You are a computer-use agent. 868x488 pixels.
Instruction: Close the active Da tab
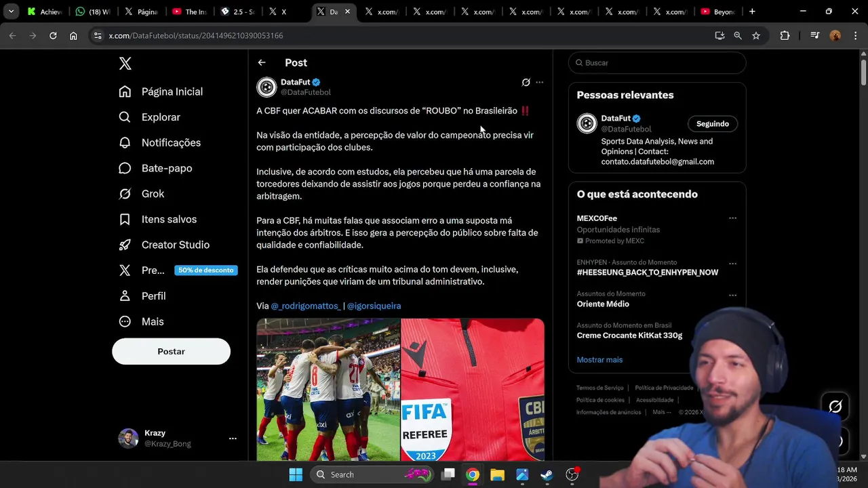pos(347,12)
